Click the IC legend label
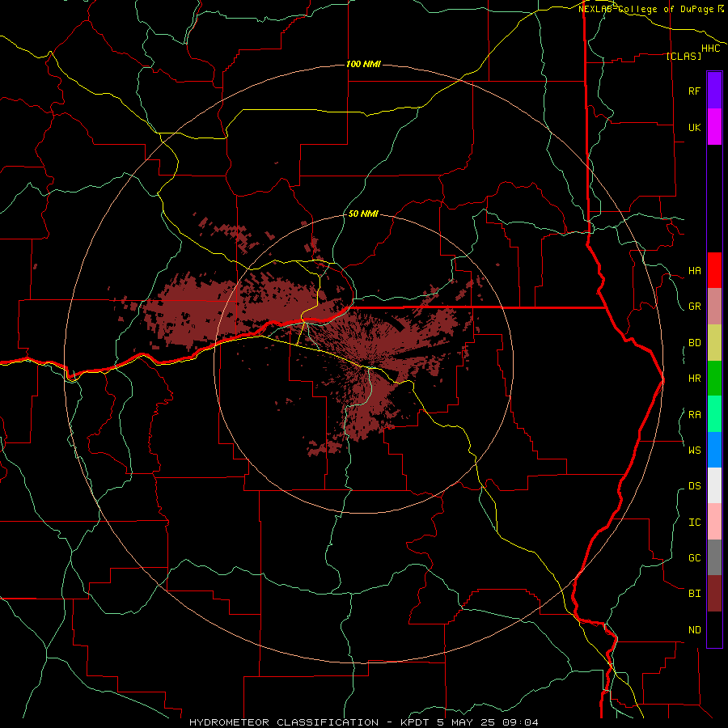728x728 pixels. click(x=694, y=523)
